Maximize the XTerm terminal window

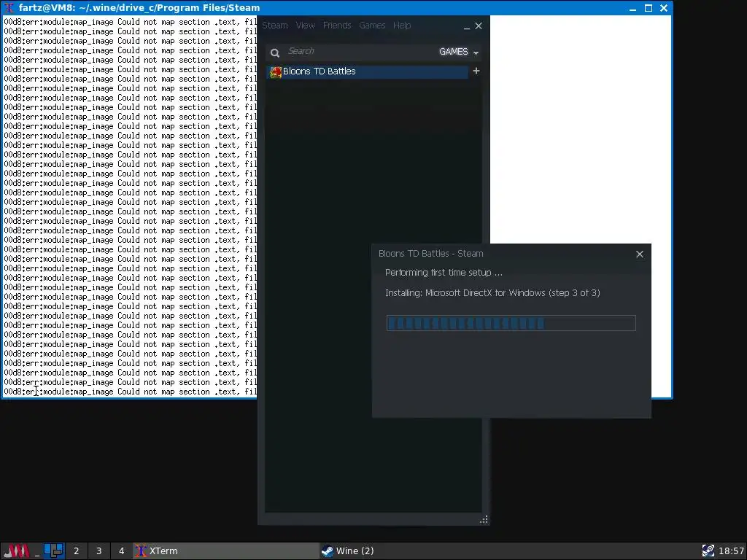(x=649, y=8)
